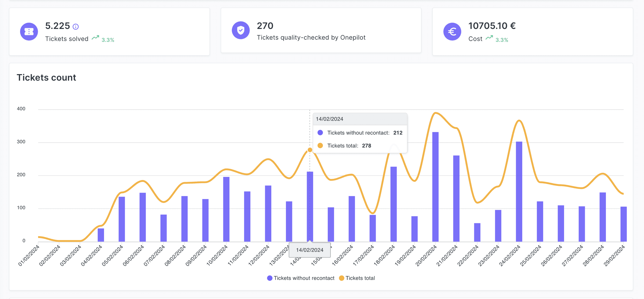The width and height of the screenshot is (644, 299).
Task: Click the purple bar for 18/02/2024
Action: click(394, 204)
